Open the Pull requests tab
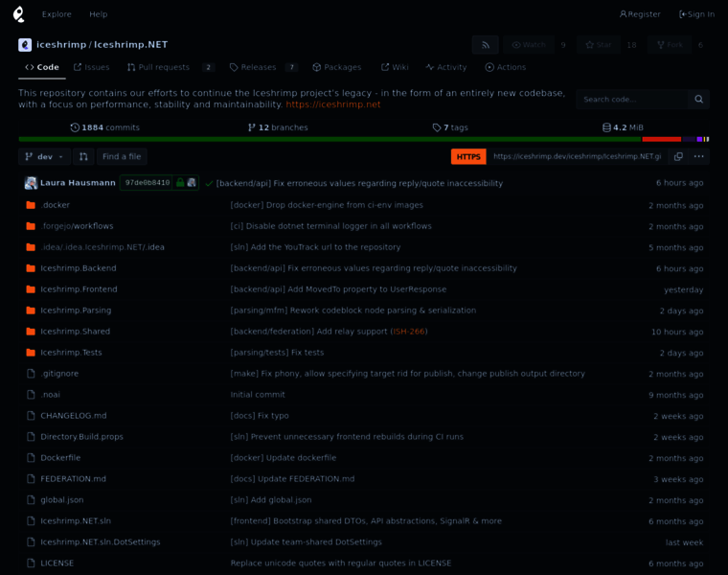Viewport: 728px width, 575px height. [x=171, y=67]
